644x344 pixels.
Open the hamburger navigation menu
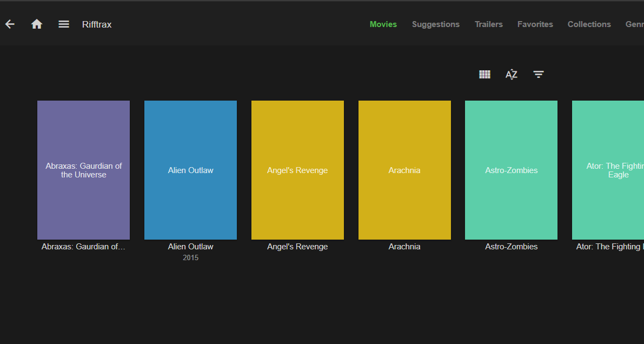[x=64, y=24]
